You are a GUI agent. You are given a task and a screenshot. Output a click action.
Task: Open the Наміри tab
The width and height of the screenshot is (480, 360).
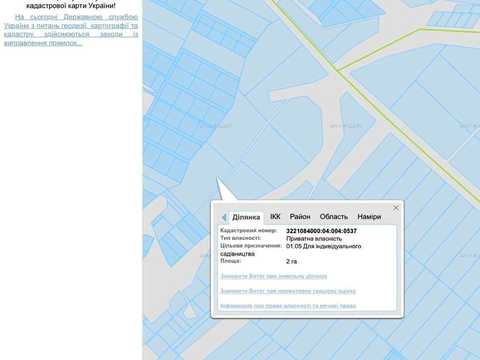[369, 217]
